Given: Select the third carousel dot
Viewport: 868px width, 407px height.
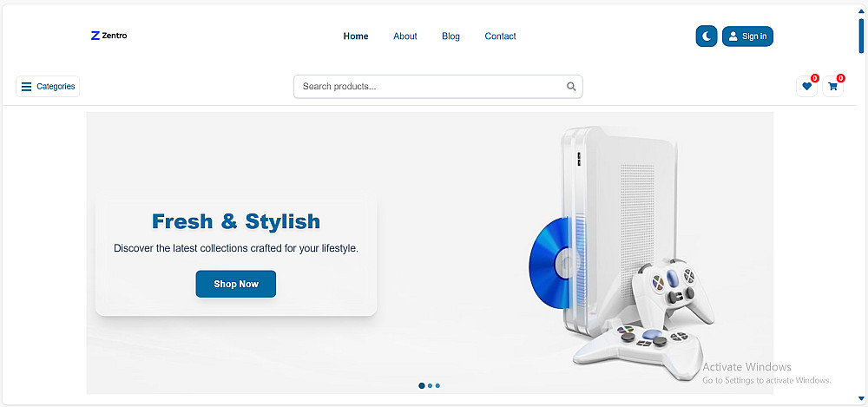Looking at the screenshot, I should click(x=437, y=385).
